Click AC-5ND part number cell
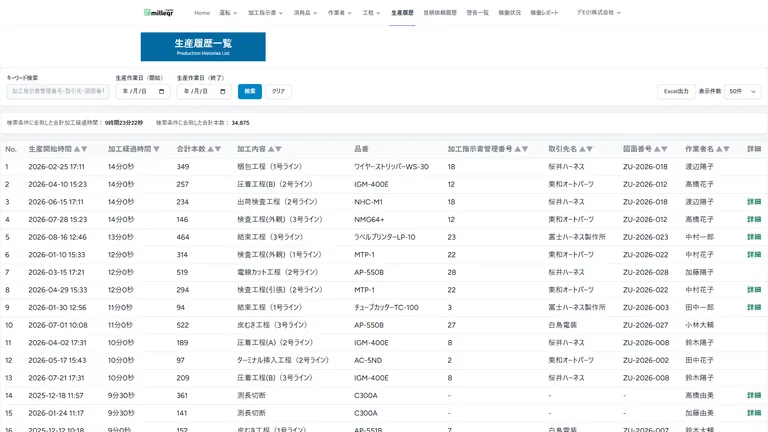Screen dimensions: 768x432 point(368,360)
